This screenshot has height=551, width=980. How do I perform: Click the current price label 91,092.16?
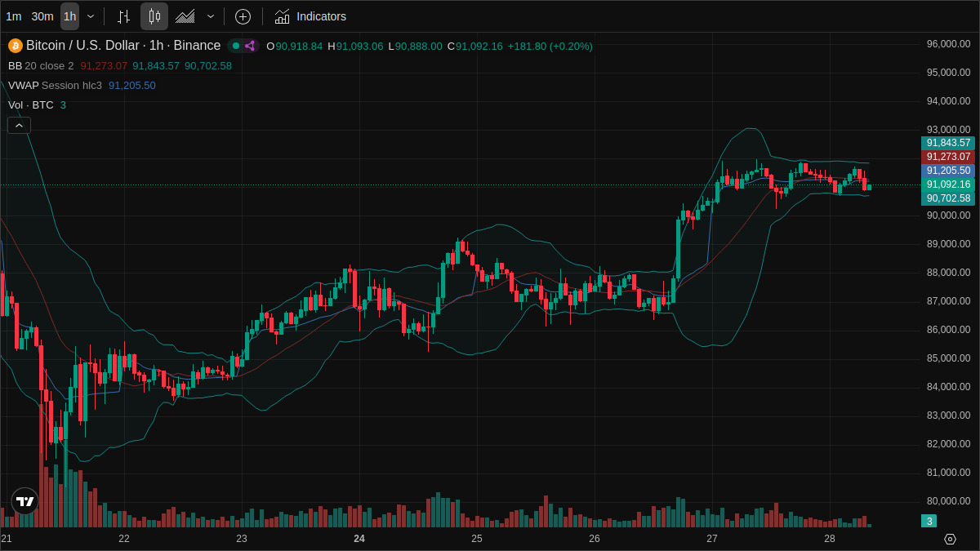[x=948, y=184]
